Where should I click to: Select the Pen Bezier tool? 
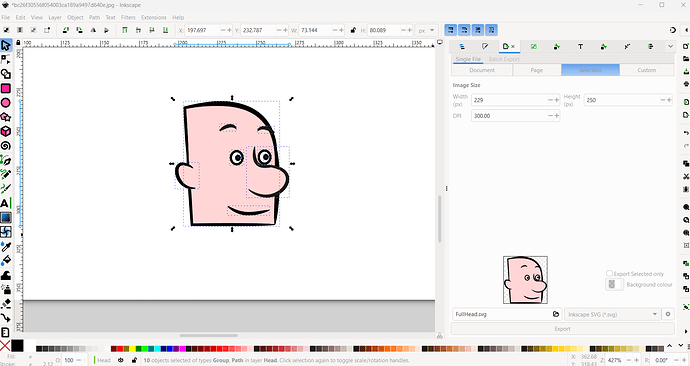click(6, 161)
